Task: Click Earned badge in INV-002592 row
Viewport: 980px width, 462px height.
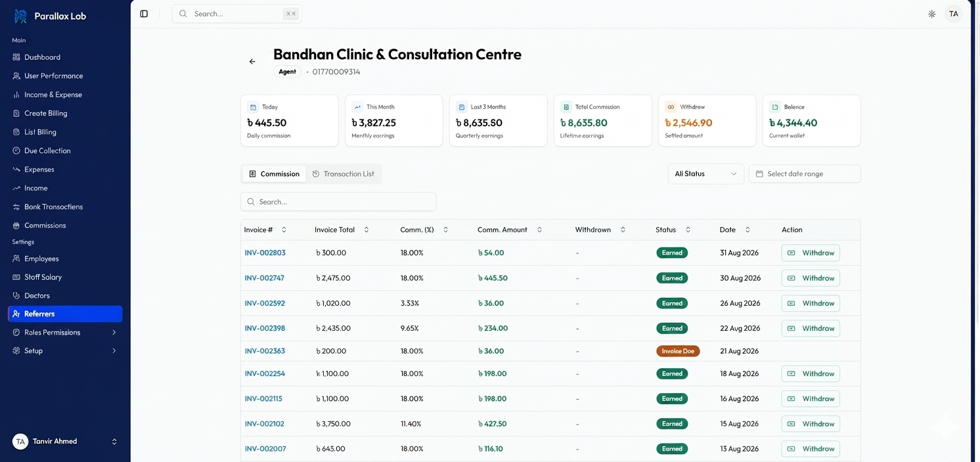Action: pos(672,303)
